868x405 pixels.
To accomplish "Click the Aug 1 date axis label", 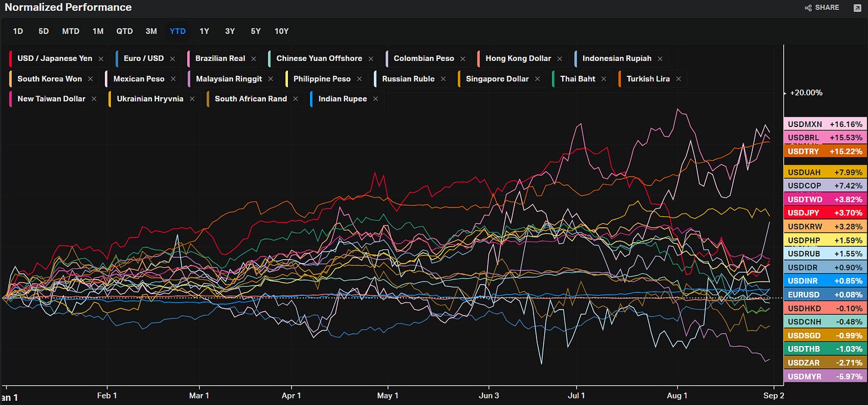I will pyautogui.click(x=677, y=395).
